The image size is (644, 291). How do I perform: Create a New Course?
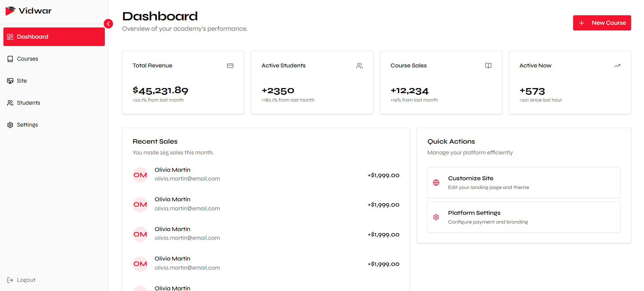[602, 23]
